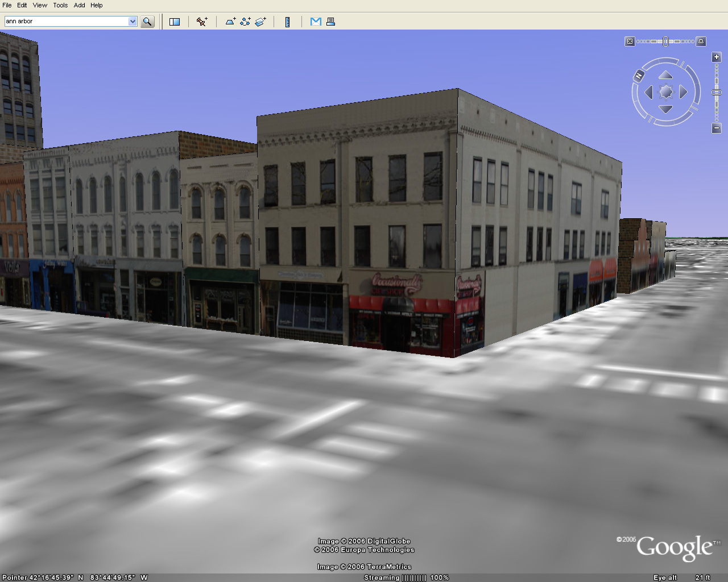Click the zoom in plus button
Image resolution: width=728 pixels, height=582 pixels.
click(x=717, y=57)
